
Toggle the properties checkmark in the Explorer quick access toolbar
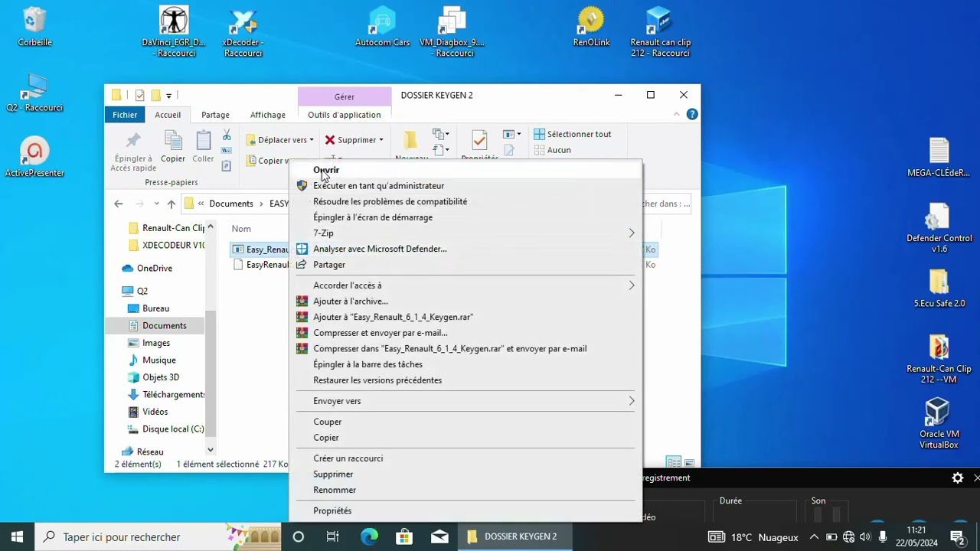pos(139,96)
